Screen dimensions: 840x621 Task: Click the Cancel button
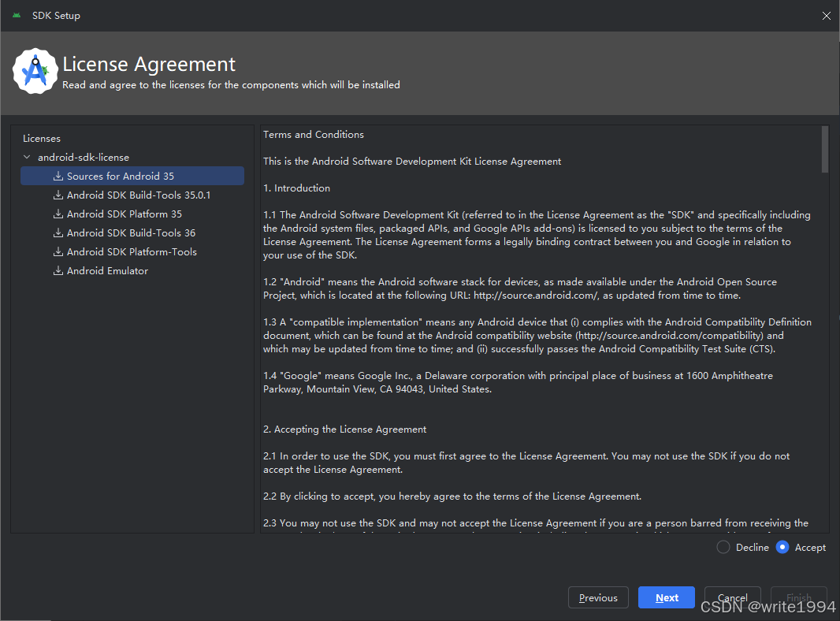(732, 597)
